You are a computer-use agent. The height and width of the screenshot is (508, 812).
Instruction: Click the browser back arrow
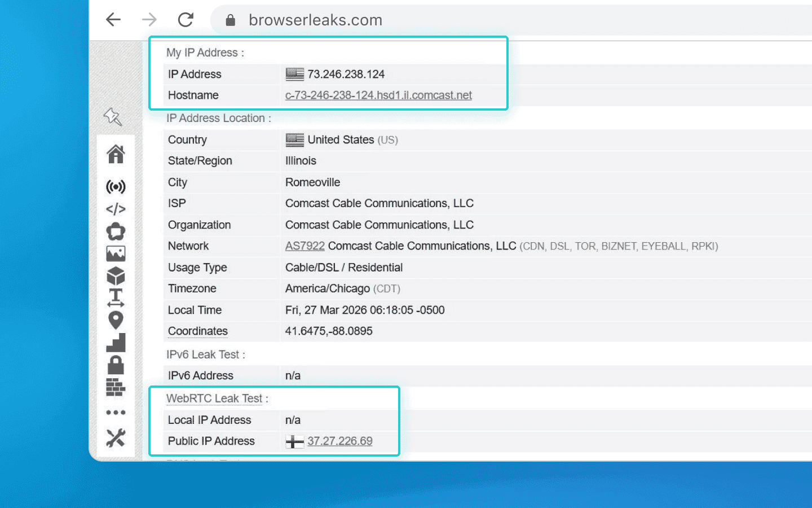pyautogui.click(x=113, y=19)
